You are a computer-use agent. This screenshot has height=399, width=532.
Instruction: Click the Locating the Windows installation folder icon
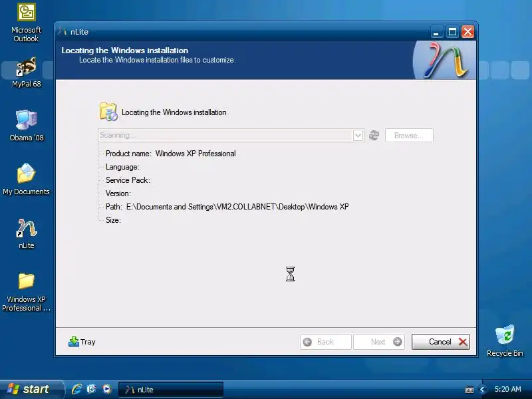point(108,112)
